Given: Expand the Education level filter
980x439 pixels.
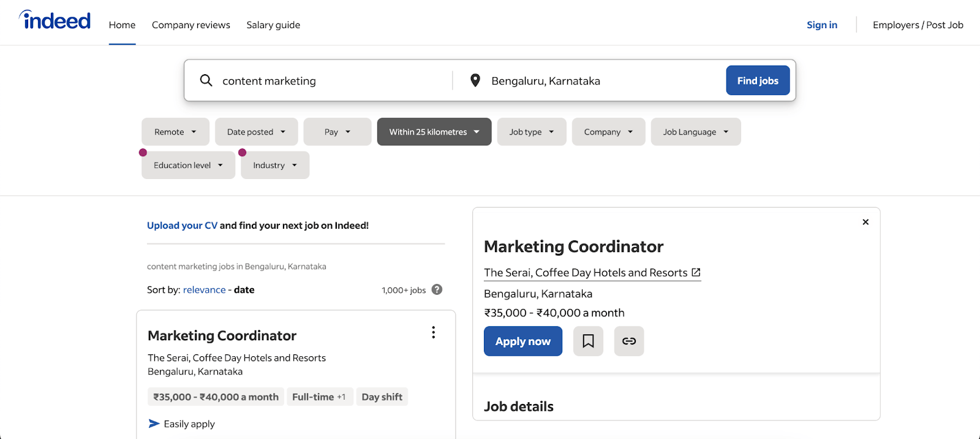Looking at the screenshot, I should 189,165.
